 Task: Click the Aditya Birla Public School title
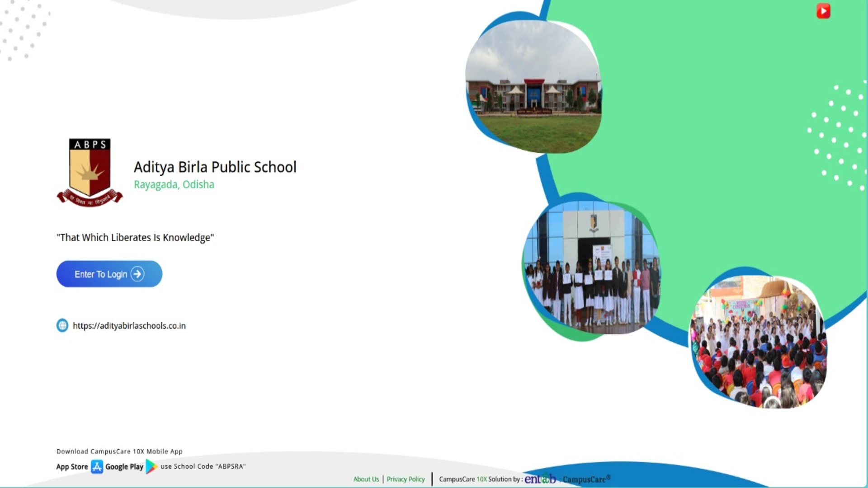215,167
